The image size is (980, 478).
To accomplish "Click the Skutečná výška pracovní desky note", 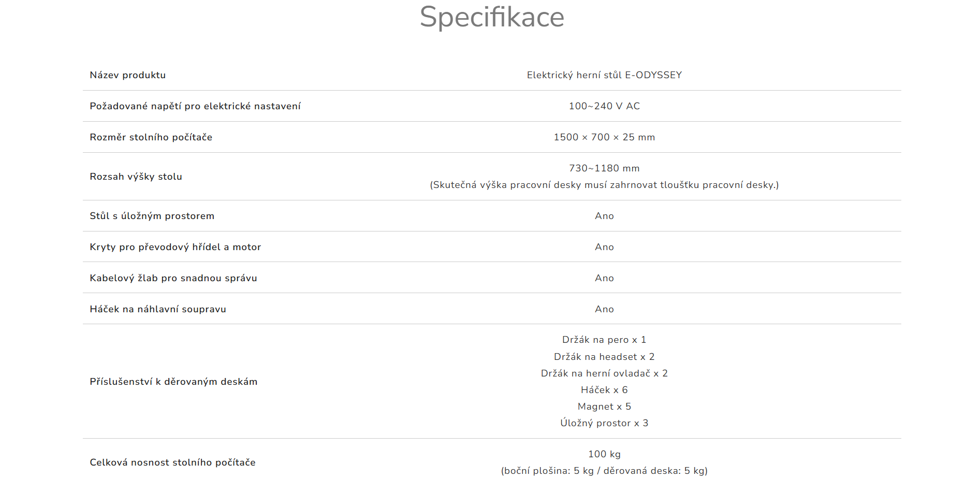I will pyautogui.click(x=604, y=185).
